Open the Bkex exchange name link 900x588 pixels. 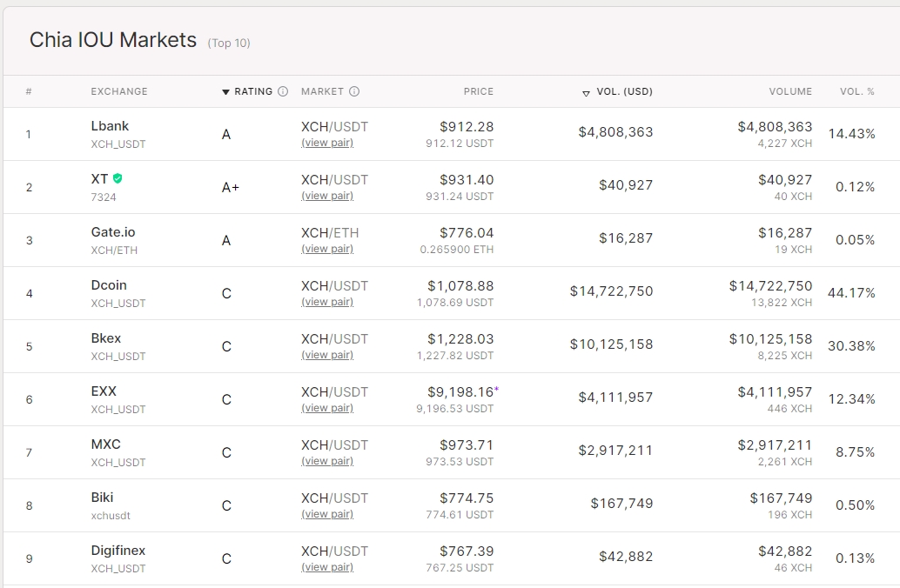coord(105,337)
